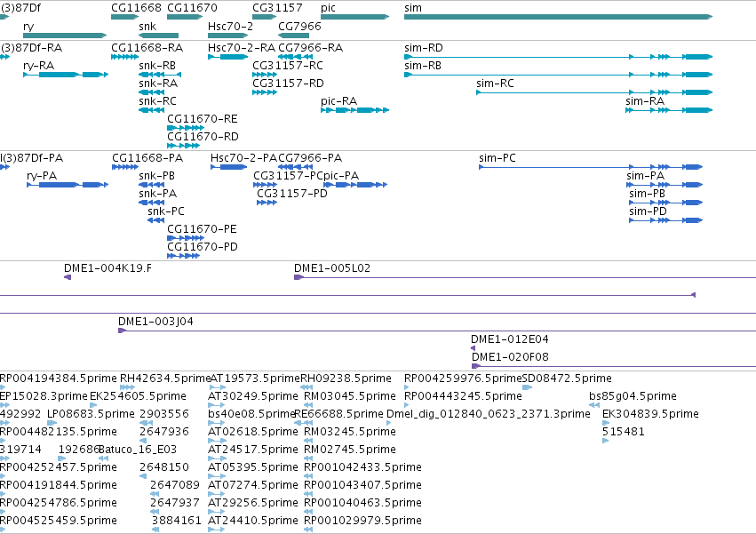
Task: Select transcript ry-RA
Action: [66, 75]
